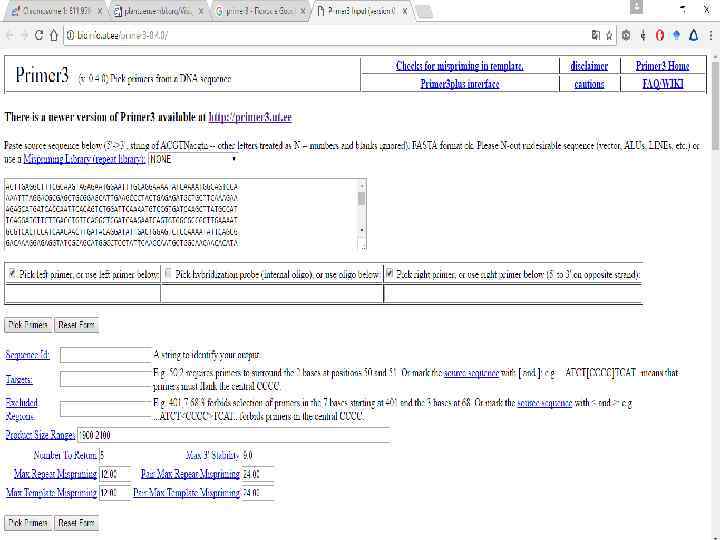Image resolution: width=720 pixels, height=540 pixels.
Task: Open the Sequence Id help link
Action: (27, 355)
